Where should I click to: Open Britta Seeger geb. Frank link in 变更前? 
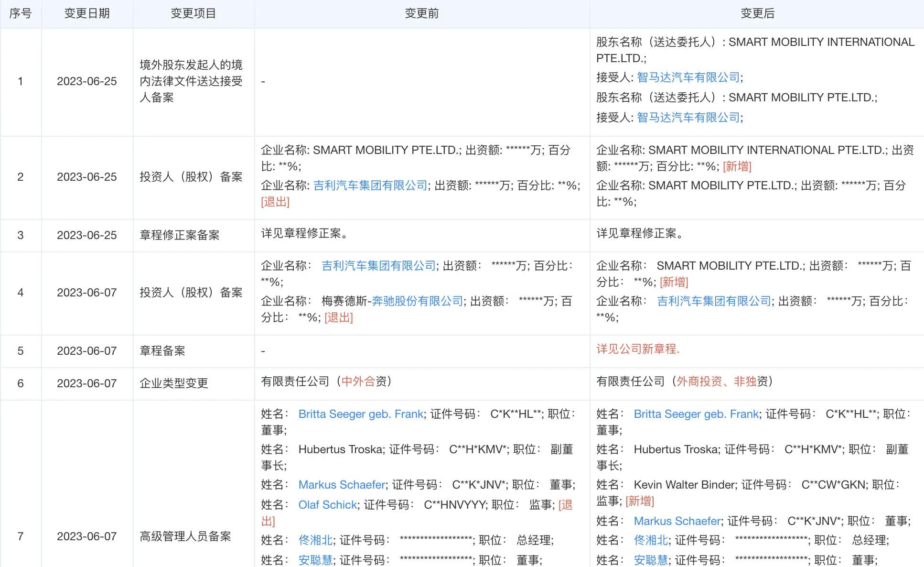click(361, 414)
